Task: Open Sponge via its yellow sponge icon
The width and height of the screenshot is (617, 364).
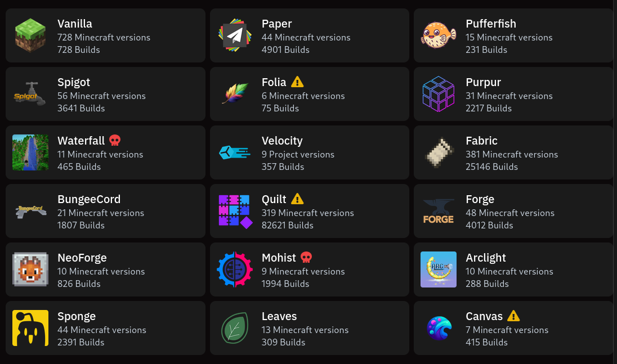Action: click(30, 328)
